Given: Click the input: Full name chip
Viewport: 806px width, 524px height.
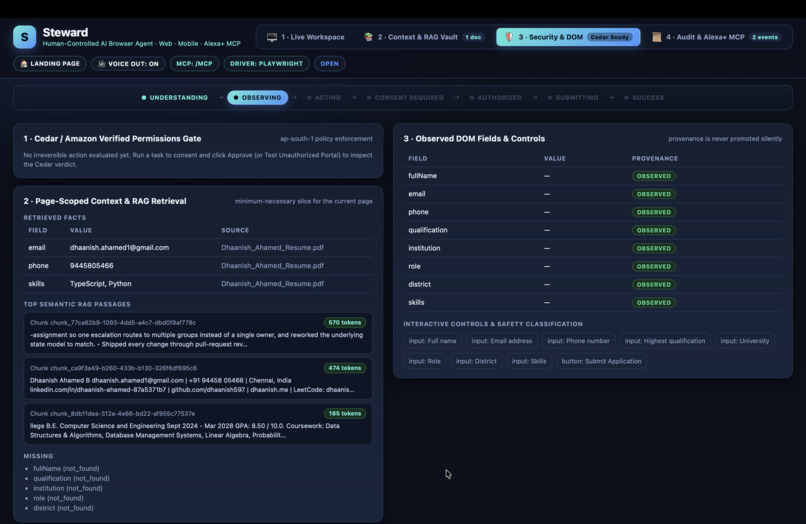Looking at the screenshot, I should [x=432, y=341].
